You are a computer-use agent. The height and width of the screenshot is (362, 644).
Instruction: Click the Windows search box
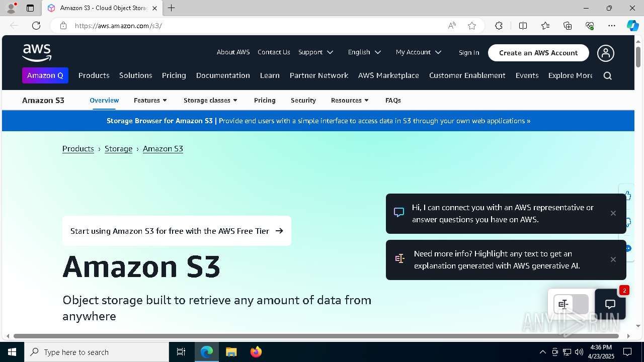pyautogui.click(x=97, y=352)
